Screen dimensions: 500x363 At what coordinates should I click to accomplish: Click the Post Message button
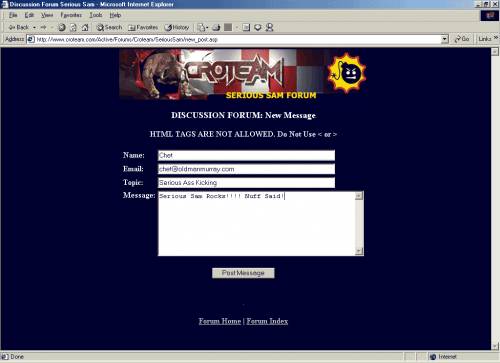243,273
